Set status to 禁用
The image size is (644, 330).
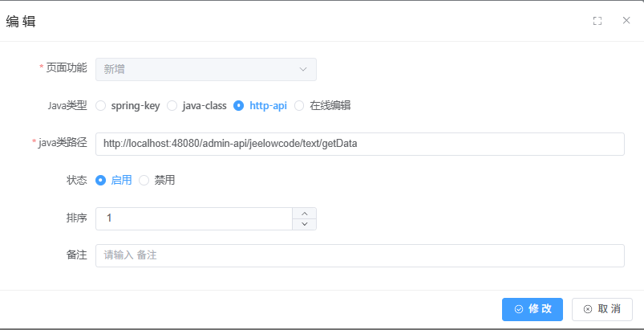[x=144, y=181]
